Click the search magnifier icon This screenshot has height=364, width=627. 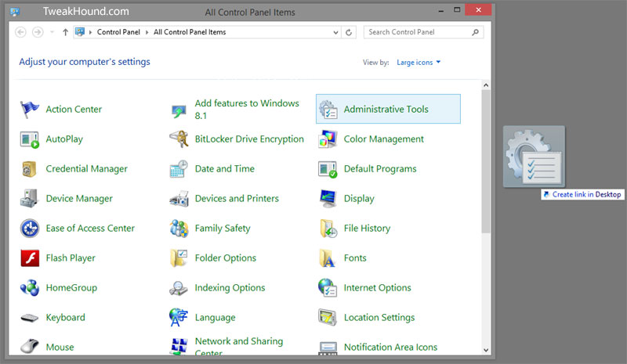(475, 32)
